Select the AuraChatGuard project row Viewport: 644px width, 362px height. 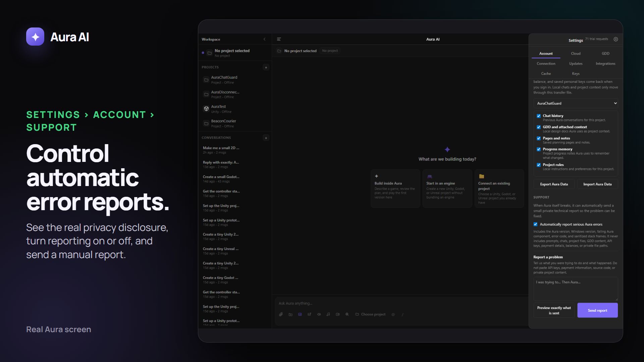235,80
